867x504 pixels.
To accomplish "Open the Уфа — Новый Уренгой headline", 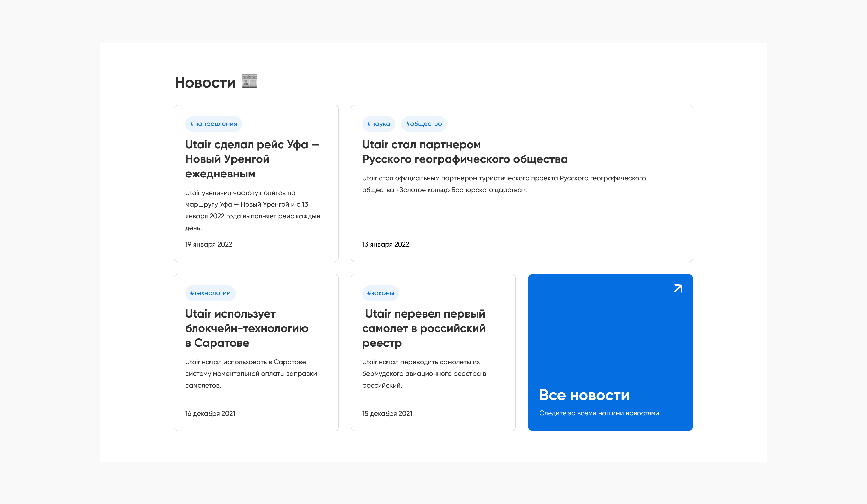I will pyautogui.click(x=252, y=159).
